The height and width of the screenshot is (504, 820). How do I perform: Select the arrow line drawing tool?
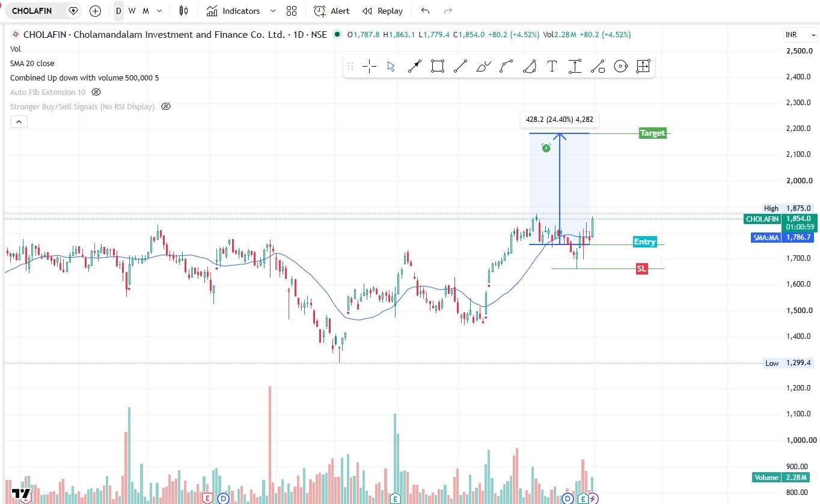click(x=415, y=66)
